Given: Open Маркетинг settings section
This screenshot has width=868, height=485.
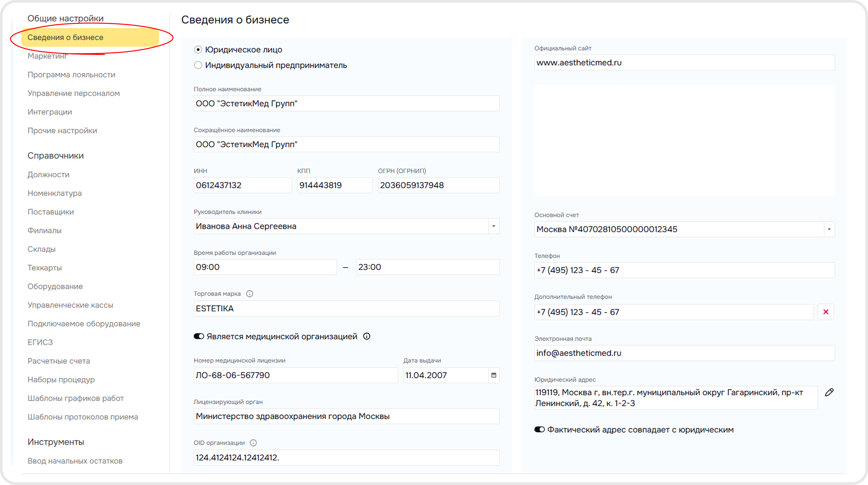Looking at the screenshot, I should 47,56.
